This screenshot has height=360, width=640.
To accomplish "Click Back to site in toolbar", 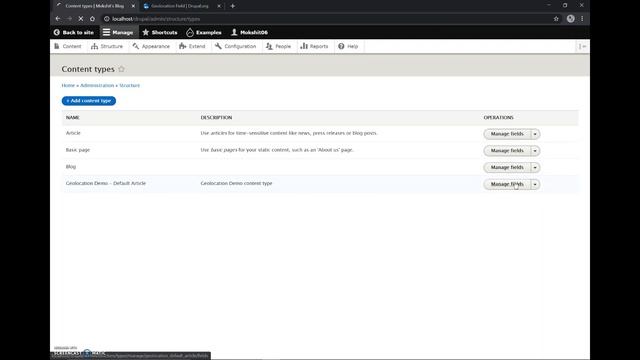I will tap(74, 32).
